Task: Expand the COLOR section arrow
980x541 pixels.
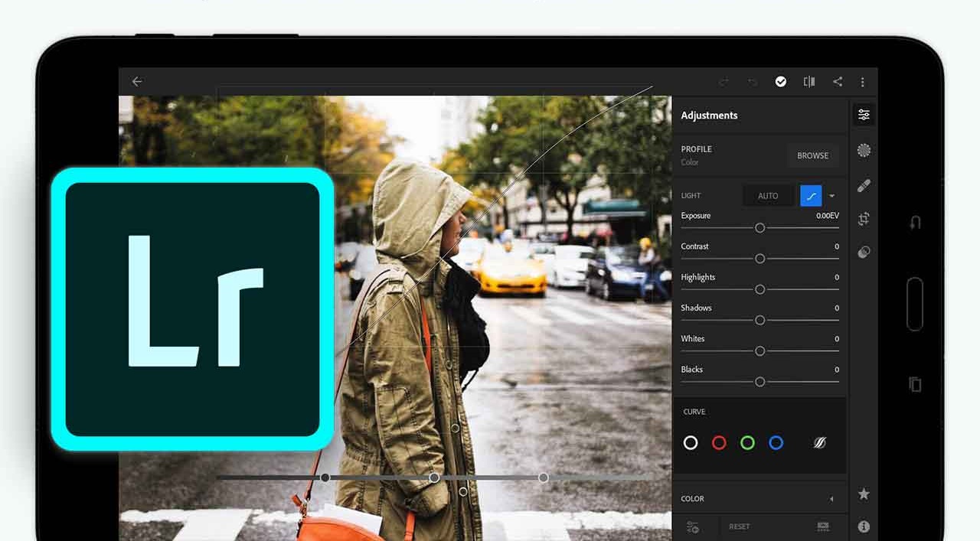Action: [832, 499]
